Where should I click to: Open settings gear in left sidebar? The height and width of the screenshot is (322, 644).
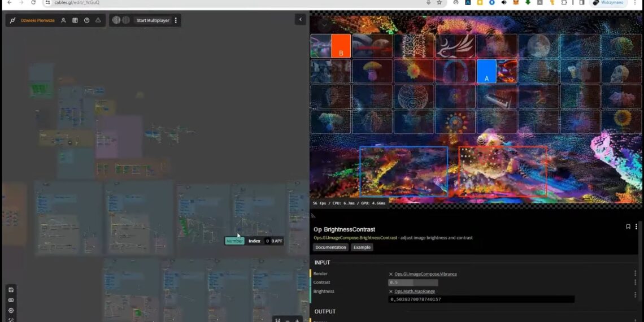point(11,310)
